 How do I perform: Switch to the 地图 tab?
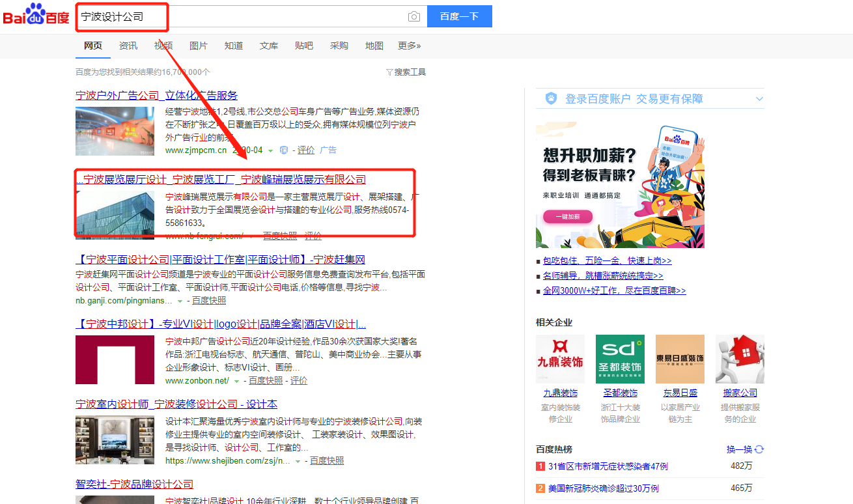click(x=374, y=46)
